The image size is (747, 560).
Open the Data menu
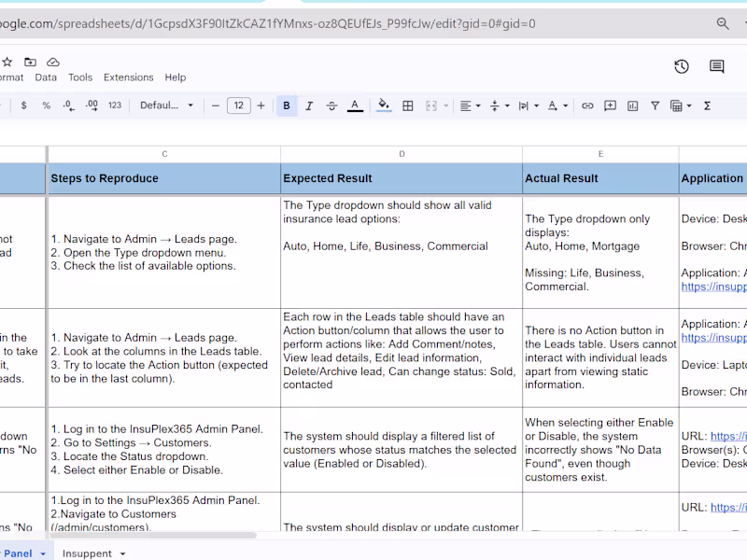(46, 77)
